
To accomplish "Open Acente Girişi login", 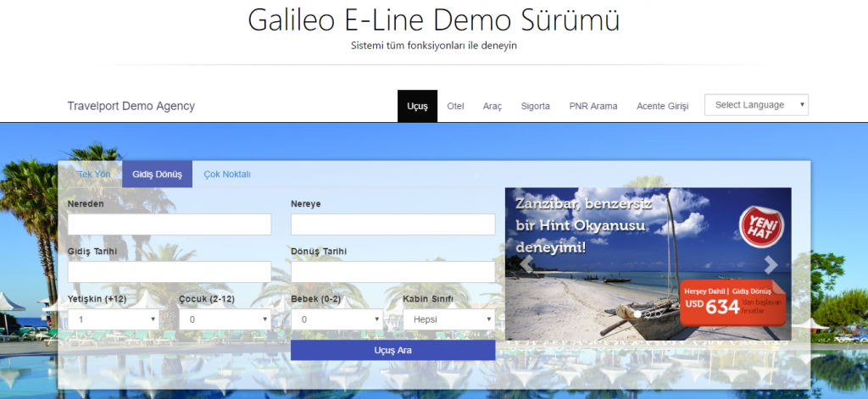I will click(663, 106).
